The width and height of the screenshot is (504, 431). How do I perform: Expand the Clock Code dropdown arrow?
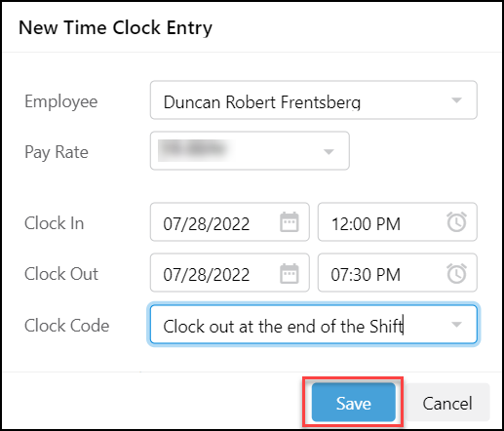pyautogui.click(x=456, y=325)
